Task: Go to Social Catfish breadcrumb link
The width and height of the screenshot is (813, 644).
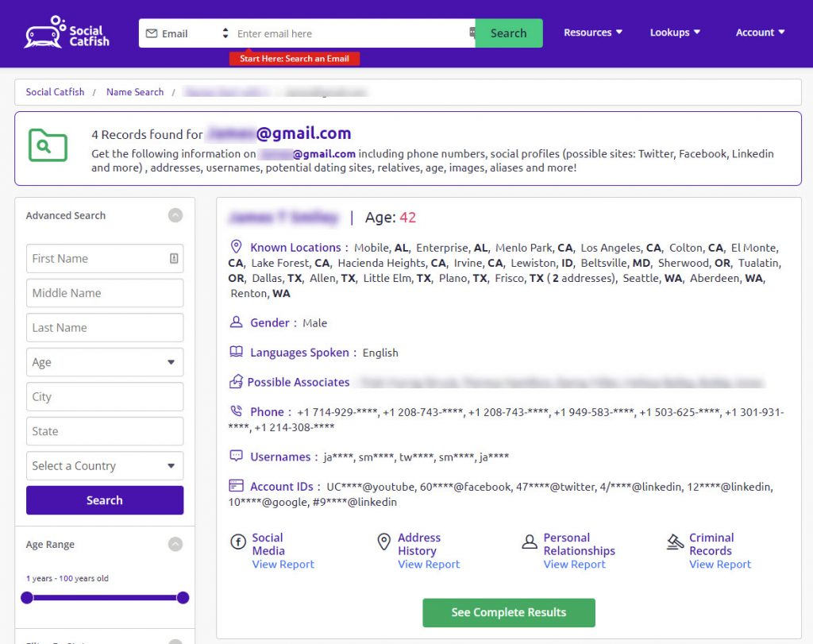Action: click(x=55, y=92)
